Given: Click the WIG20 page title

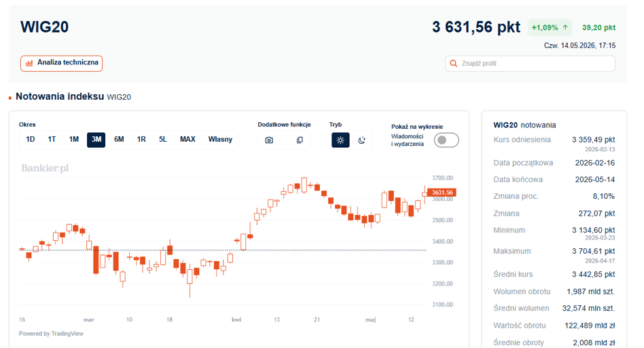Looking at the screenshot, I should pos(44,27).
